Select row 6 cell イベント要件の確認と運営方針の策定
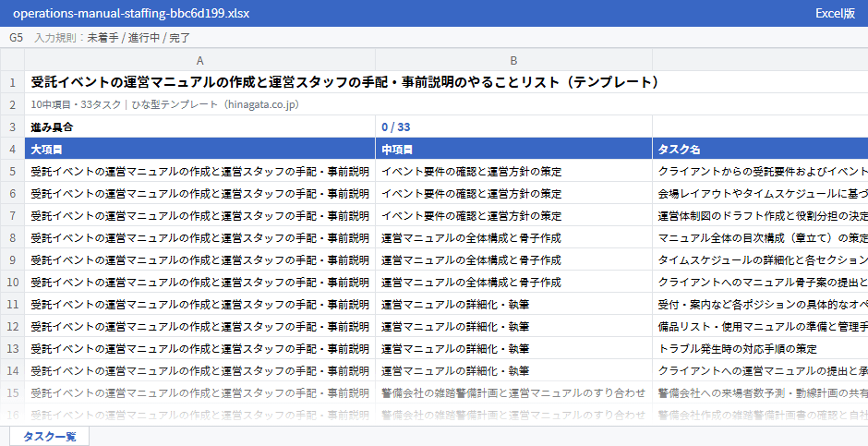The image size is (868, 446). tap(513, 193)
